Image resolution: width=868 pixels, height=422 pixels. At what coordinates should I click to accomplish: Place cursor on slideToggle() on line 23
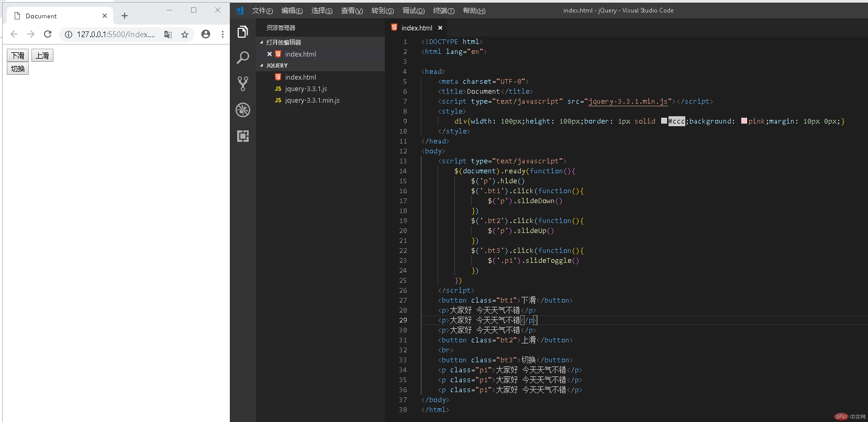pos(552,261)
